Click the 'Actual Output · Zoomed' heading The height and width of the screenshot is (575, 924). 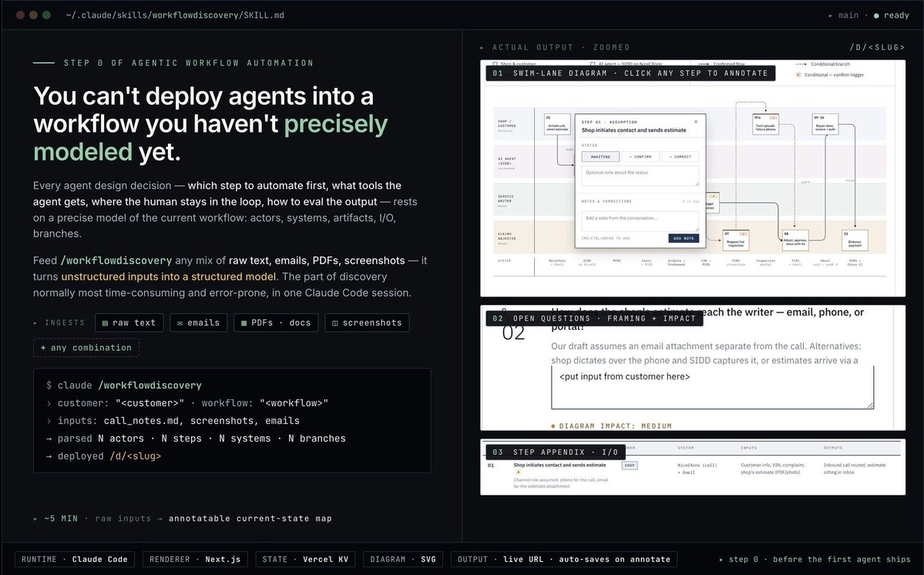pyautogui.click(x=556, y=47)
